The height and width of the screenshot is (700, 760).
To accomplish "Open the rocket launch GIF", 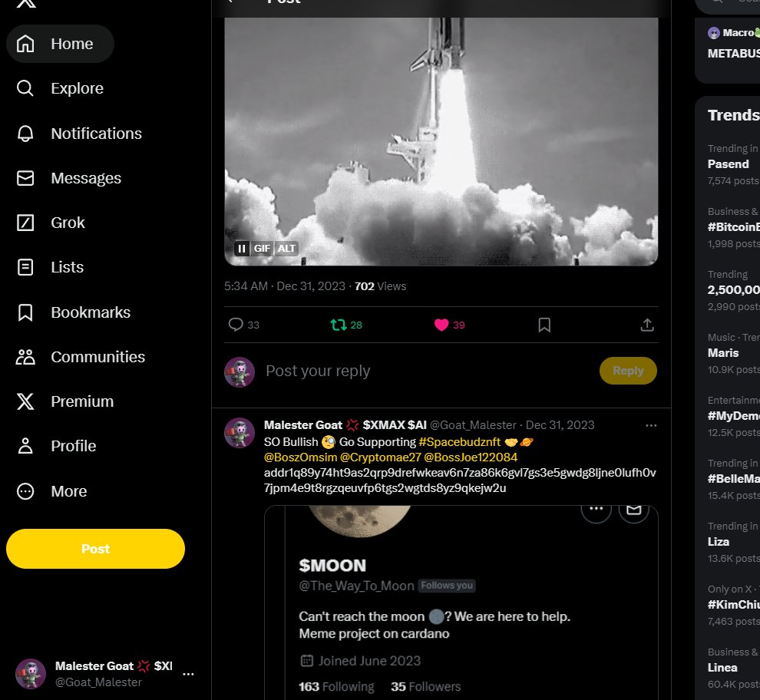I will click(x=441, y=141).
